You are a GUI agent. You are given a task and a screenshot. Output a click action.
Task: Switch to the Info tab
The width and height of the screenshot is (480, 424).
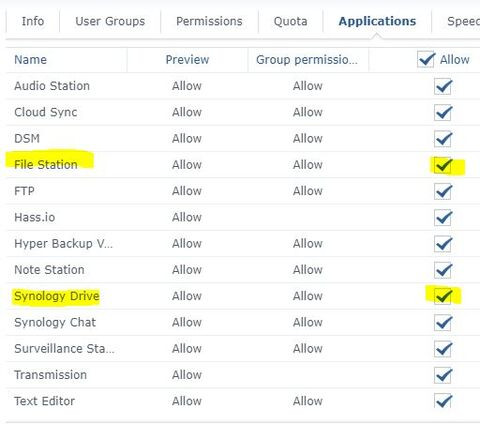(x=33, y=21)
